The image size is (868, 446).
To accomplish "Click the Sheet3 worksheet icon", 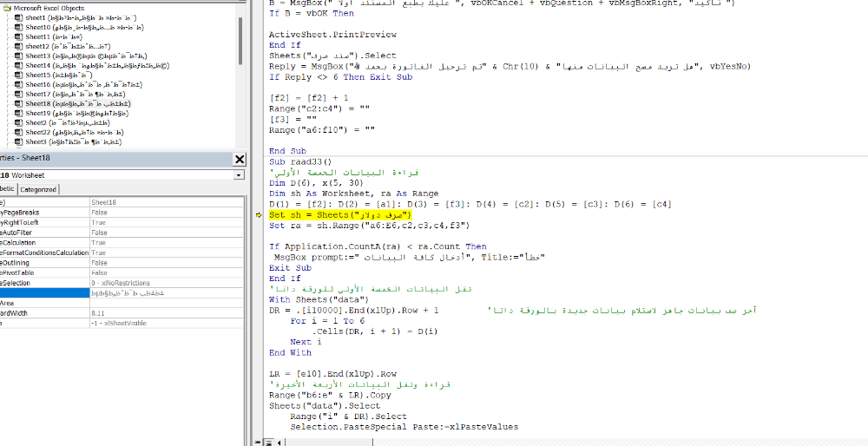I will pyautogui.click(x=18, y=141).
